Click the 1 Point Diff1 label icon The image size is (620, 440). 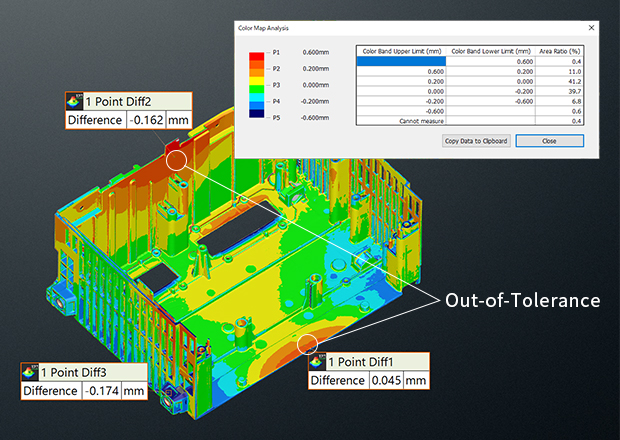(x=318, y=361)
